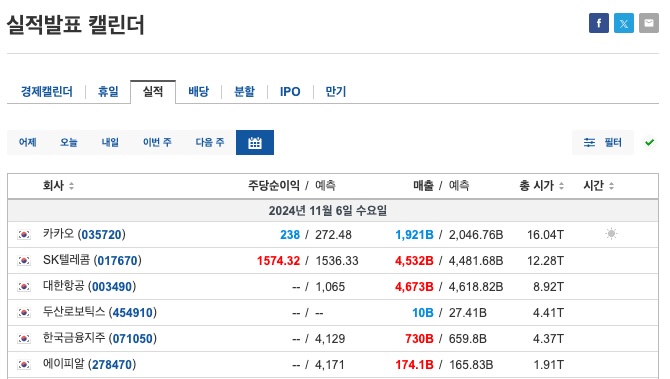Click revenue forecast 4,618.82B
This screenshot has height=379, width=670.
click(476, 287)
